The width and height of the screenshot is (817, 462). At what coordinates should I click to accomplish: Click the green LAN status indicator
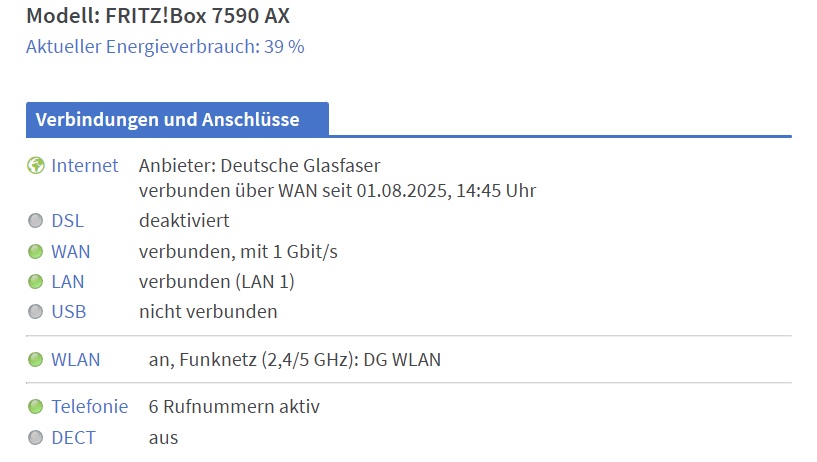35,282
